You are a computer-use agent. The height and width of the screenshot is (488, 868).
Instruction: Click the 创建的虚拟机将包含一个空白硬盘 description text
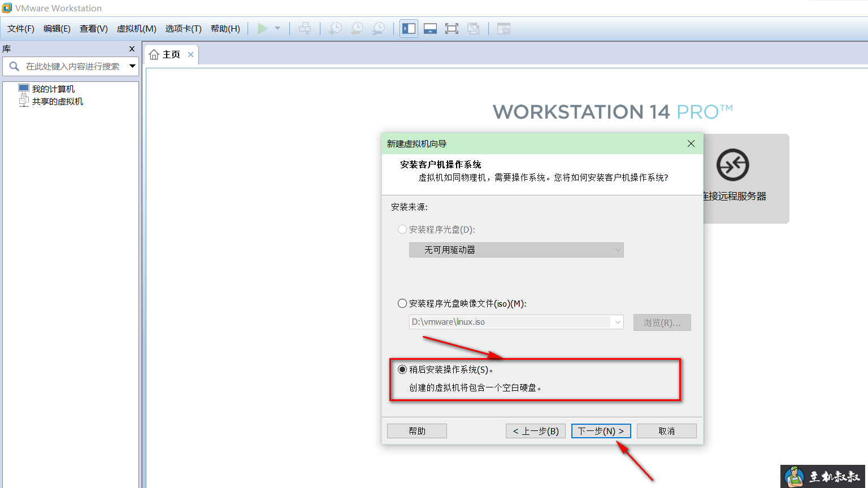pos(475,387)
